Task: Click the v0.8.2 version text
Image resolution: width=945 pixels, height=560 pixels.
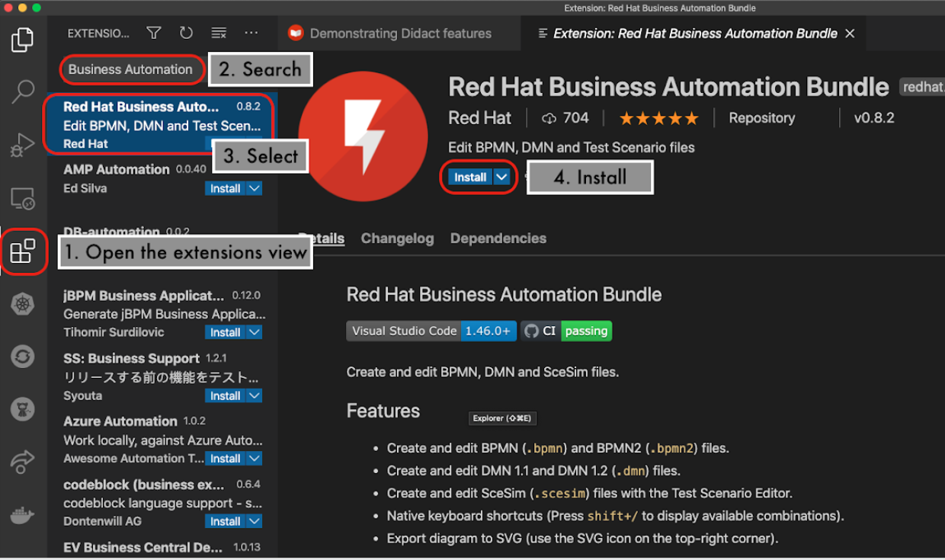Action: [x=874, y=118]
